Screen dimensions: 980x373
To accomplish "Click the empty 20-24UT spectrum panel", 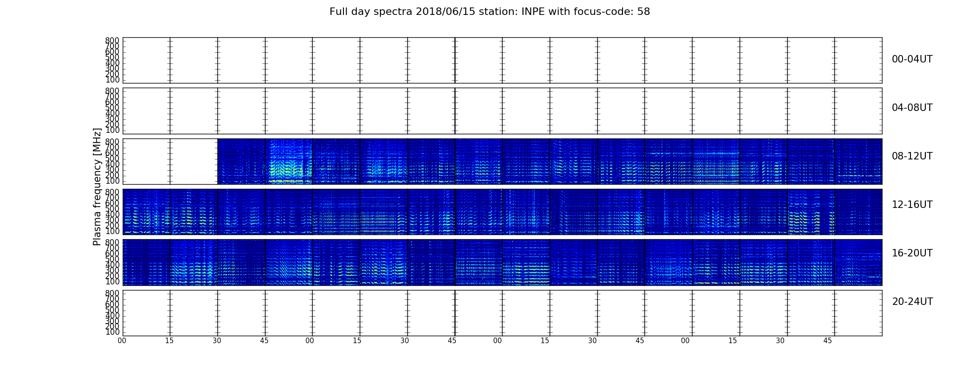I will tap(502, 313).
